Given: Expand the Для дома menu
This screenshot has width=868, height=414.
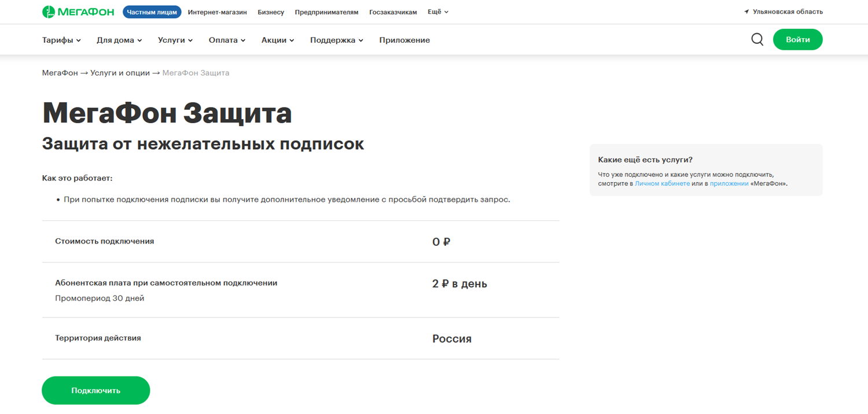Looking at the screenshot, I should pyautogui.click(x=119, y=40).
